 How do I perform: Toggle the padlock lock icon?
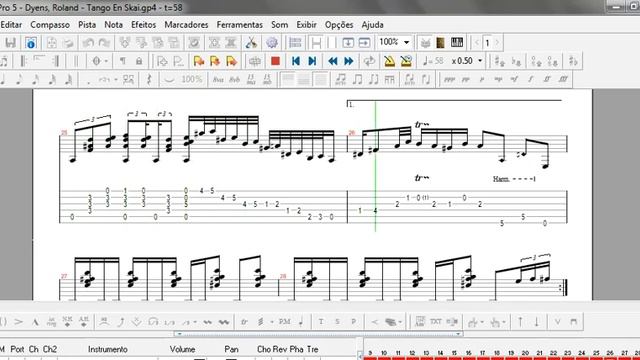coord(139,61)
